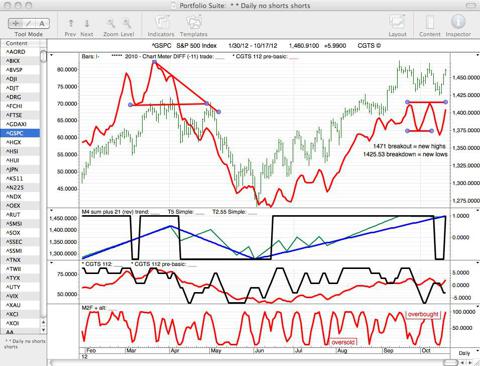Click the Oct label on time axis
Image resolution: width=480 pixels, height=366 pixels.
pos(426,351)
